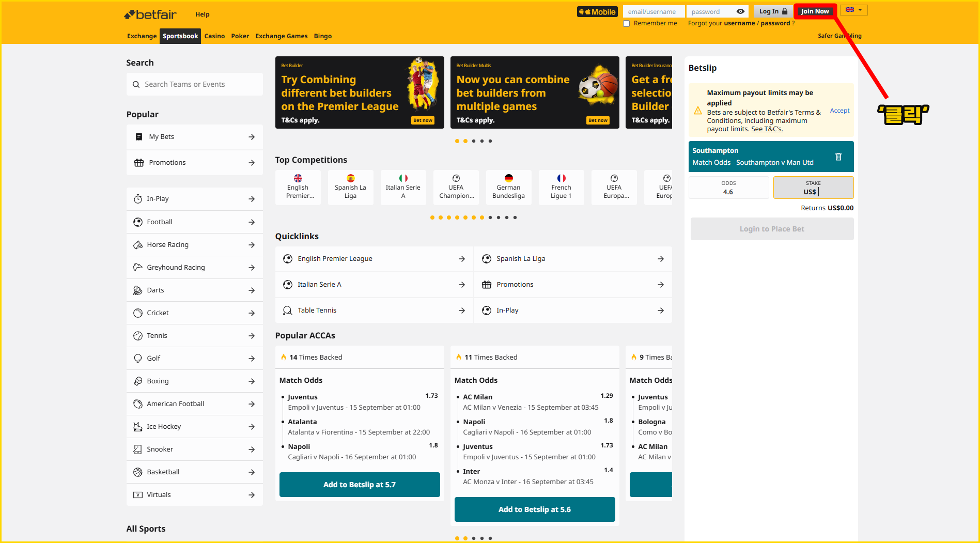Tick the Remember me checkbox

627,23
